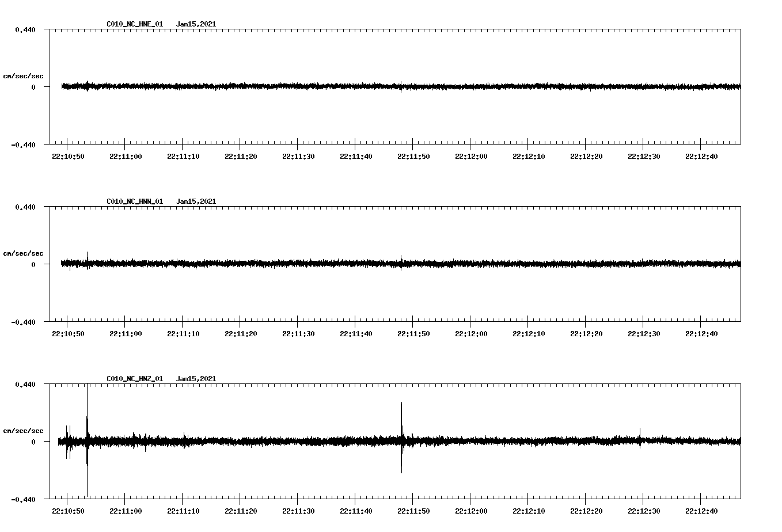
Task: Select the cm/sec/sec unit label of top plot
Action: 23,75
